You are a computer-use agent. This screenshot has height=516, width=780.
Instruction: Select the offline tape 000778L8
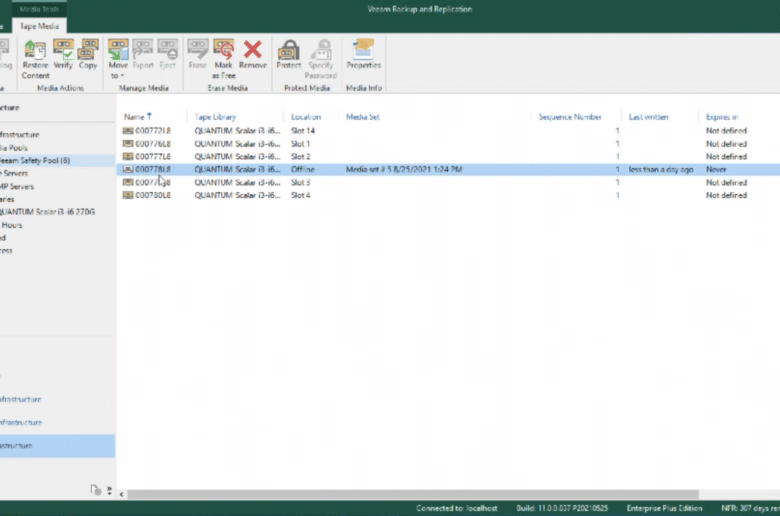click(448, 170)
